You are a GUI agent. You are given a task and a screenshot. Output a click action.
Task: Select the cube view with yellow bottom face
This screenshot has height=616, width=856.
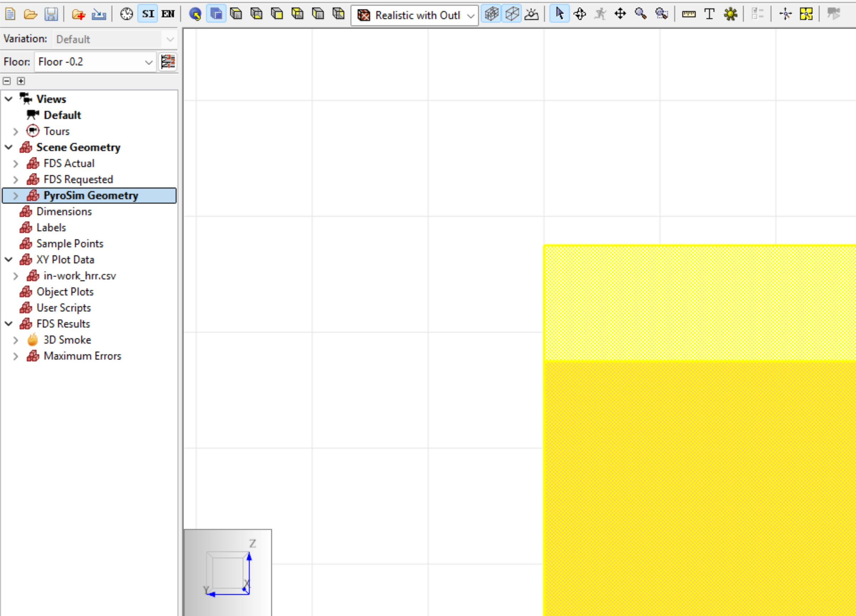pyautogui.click(x=257, y=14)
